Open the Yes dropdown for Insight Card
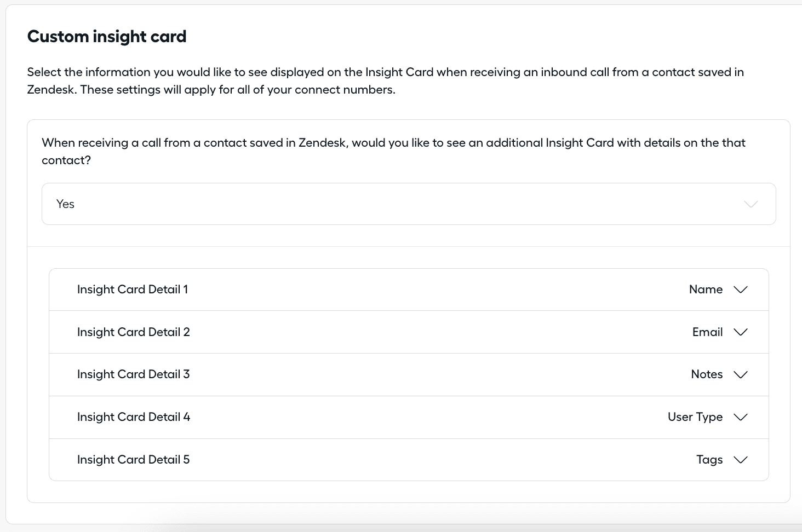This screenshot has width=802, height=532. 408,204
